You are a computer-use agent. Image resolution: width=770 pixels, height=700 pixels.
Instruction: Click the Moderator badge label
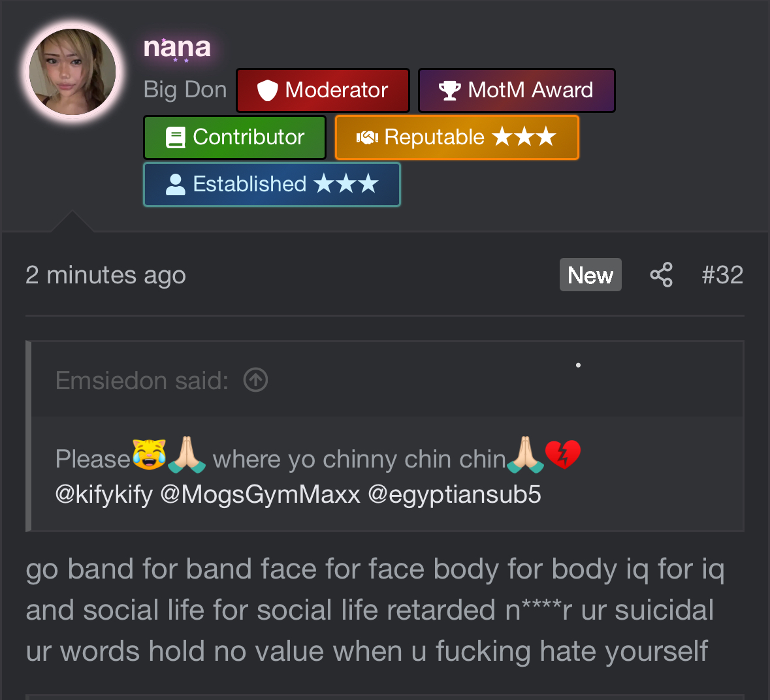(x=336, y=90)
